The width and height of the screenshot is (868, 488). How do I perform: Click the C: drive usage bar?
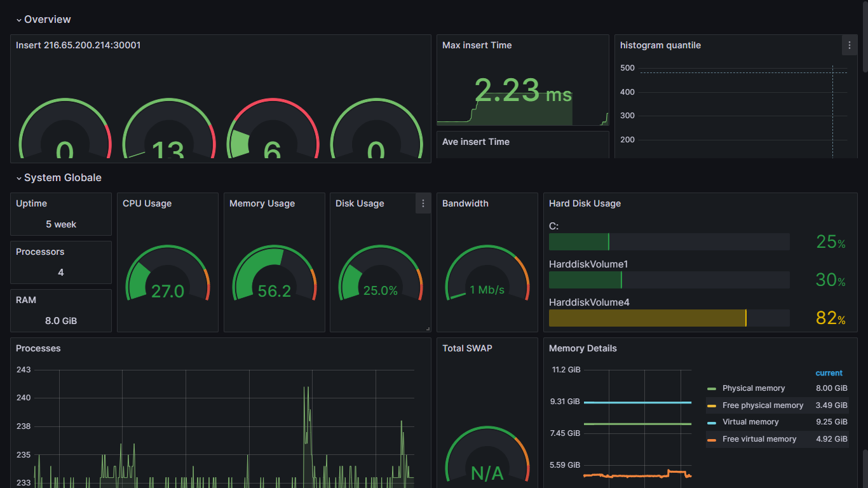coord(669,241)
